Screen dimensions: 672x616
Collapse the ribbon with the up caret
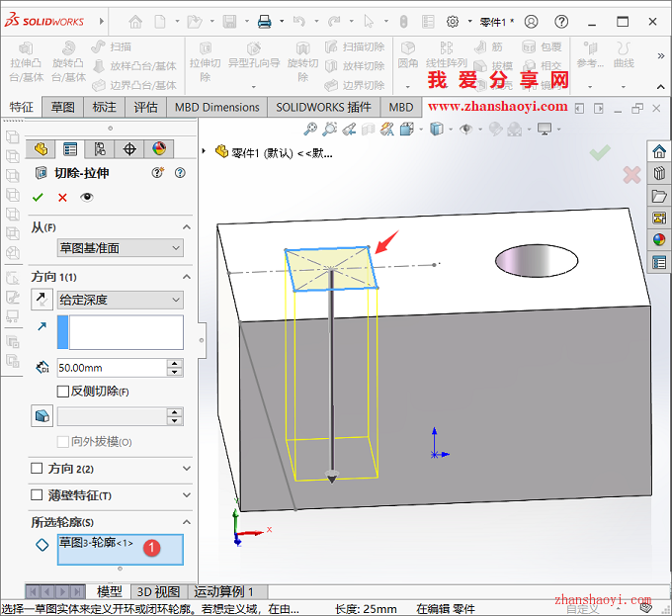click(661, 87)
